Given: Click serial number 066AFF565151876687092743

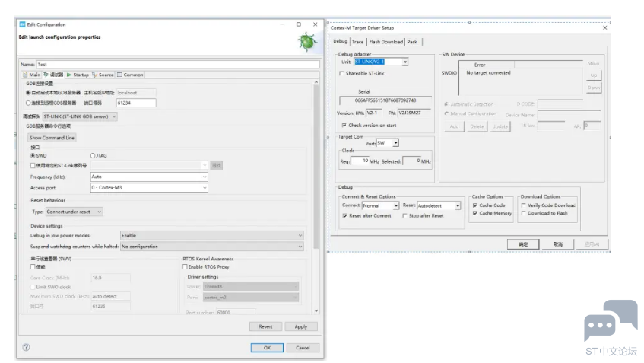Looking at the screenshot, I should click(x=385, y=100).
